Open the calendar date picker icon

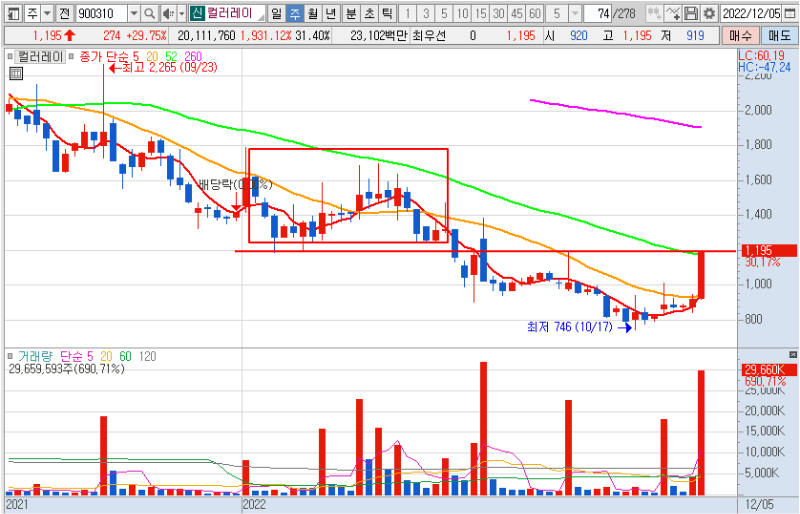point(790,13)
